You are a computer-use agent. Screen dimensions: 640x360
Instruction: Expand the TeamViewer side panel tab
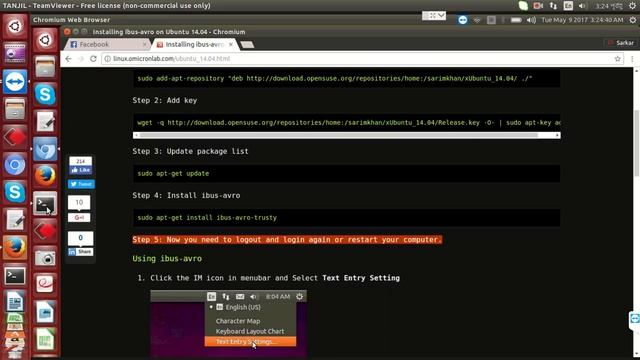[x=634, y=319]
